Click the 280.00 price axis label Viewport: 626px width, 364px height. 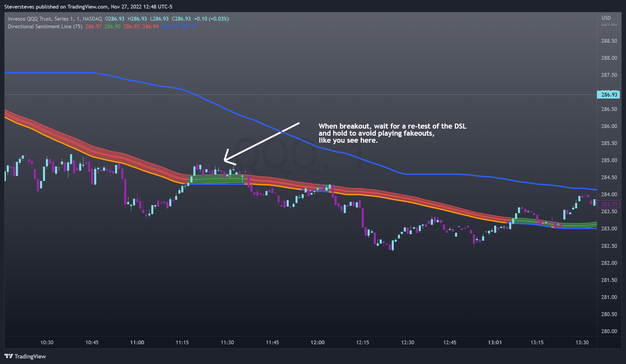click(609, 331)
